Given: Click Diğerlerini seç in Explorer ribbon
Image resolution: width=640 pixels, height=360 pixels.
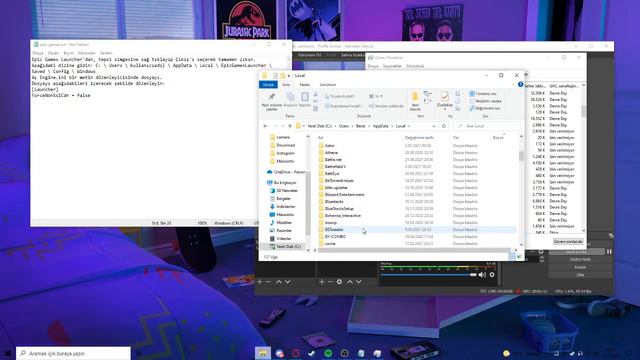Looking at the screenshot, I should (x=484, y=109).
